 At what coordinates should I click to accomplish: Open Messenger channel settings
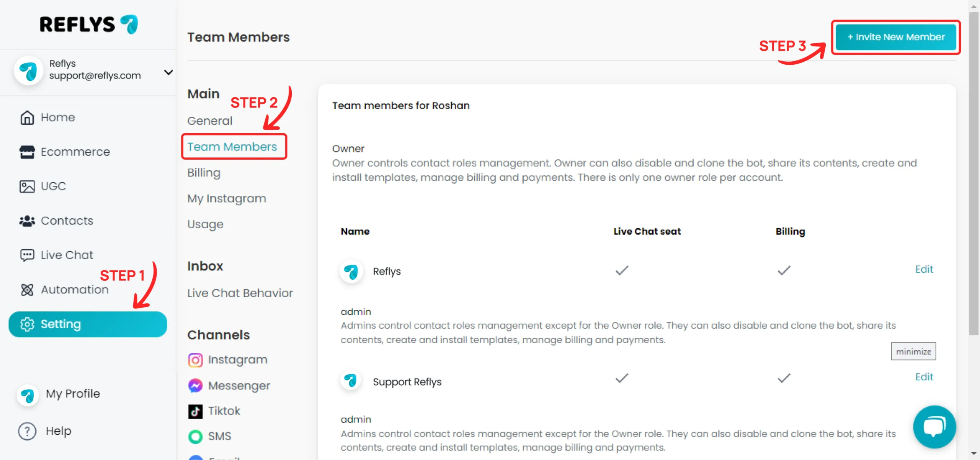[239, 385]
